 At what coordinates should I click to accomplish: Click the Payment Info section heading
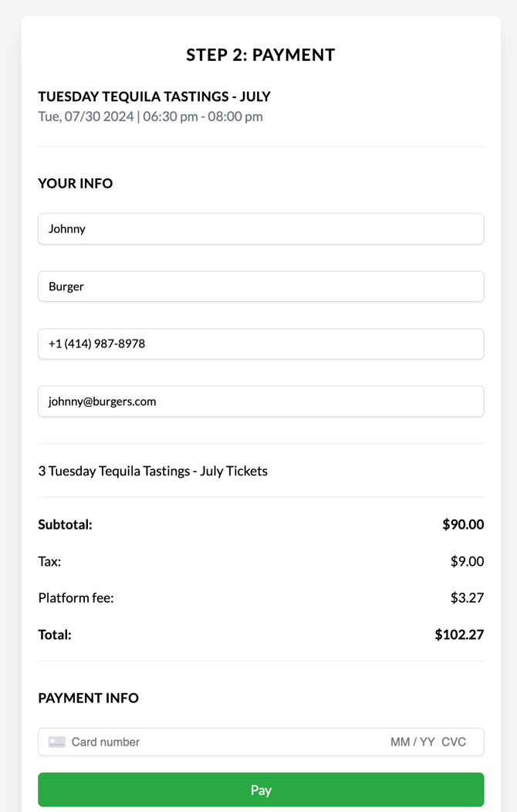coord(89,698)
